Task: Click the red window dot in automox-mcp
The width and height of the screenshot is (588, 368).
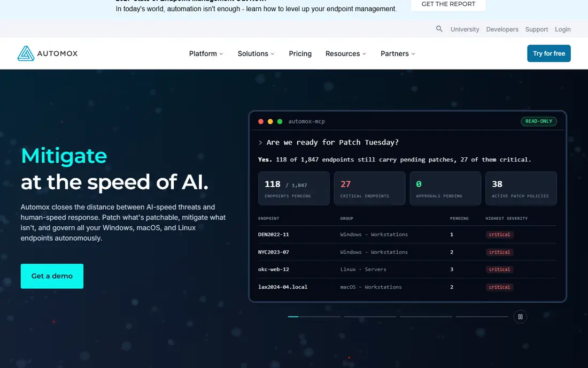Action: click(261, 121)
